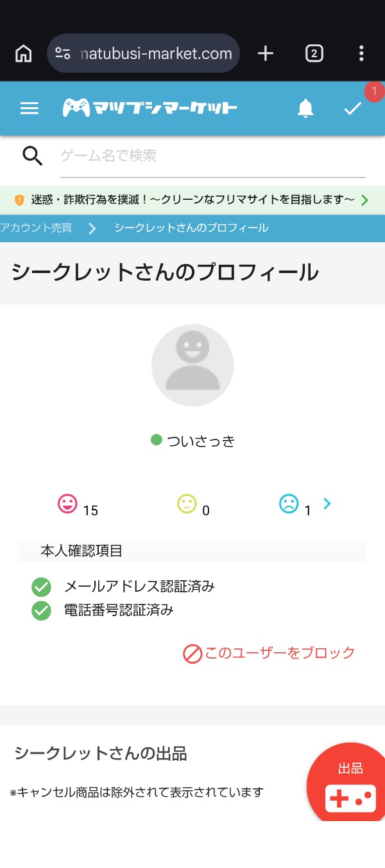Tap the neutral face rating icon
385x868 pixels.
(x=187, y=504)
